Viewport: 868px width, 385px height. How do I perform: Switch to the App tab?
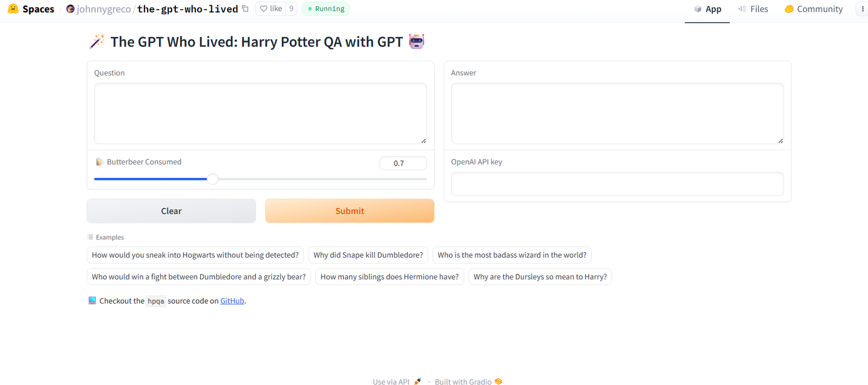707,9
